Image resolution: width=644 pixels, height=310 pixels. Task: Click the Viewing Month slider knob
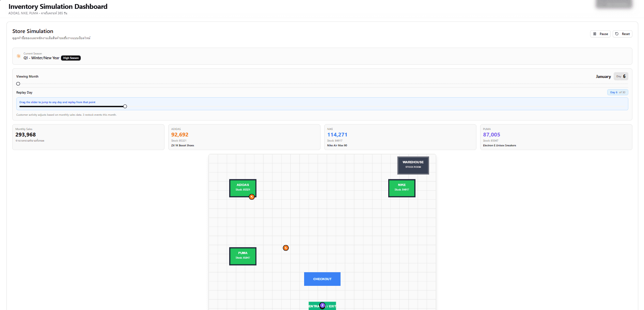click(x=18, y=83)
